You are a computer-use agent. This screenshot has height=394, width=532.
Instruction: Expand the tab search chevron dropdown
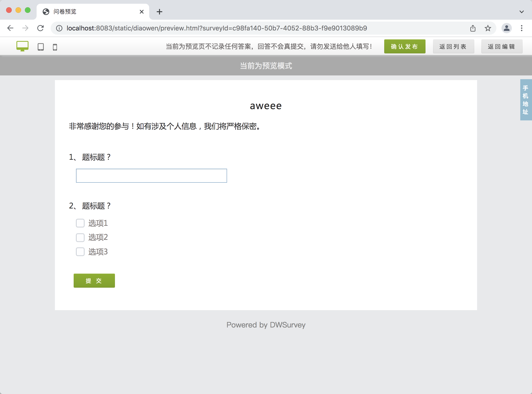pyautogui.click(x=521, y=11)
